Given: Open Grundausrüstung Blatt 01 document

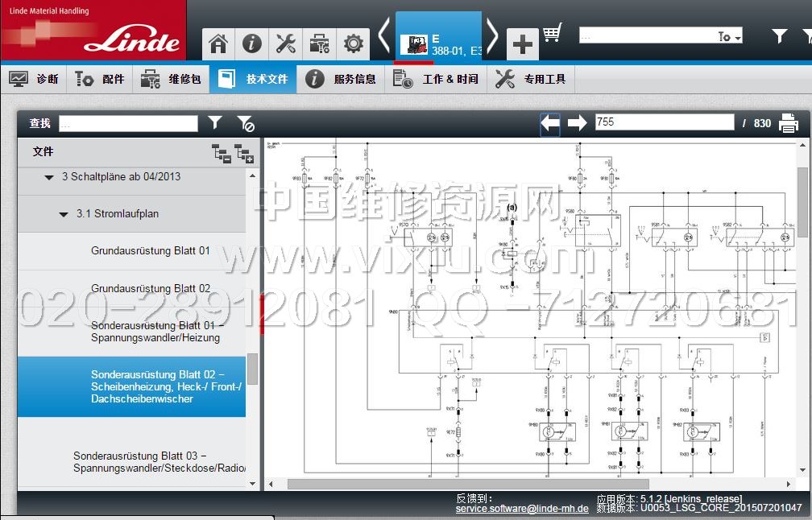Looking at the screenshot, I should tap(150, 250).
